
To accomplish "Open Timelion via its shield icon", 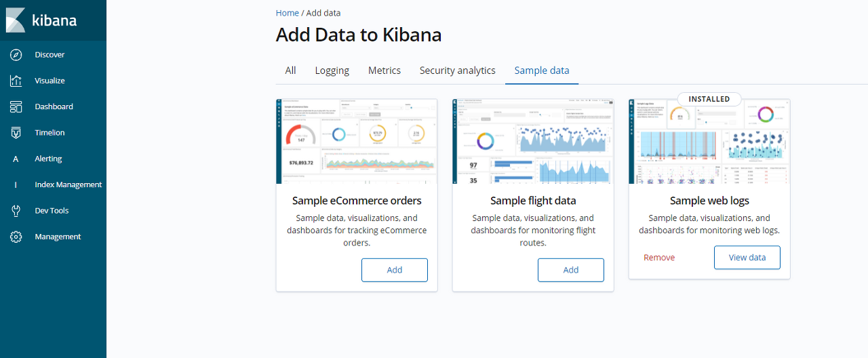I will click(x=16, y=133).
